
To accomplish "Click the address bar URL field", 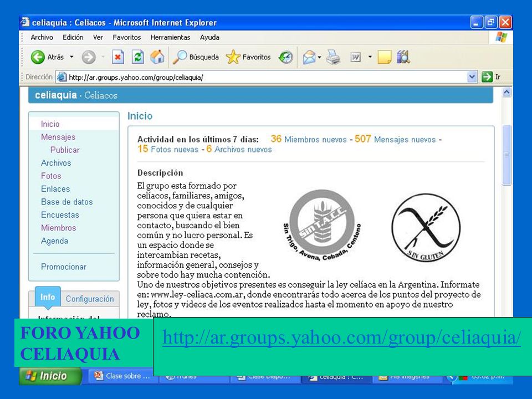I will coord(267,77).
